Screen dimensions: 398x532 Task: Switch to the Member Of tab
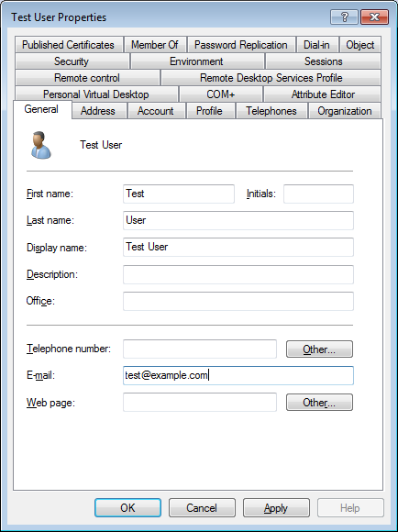click(x=155, y=45)
